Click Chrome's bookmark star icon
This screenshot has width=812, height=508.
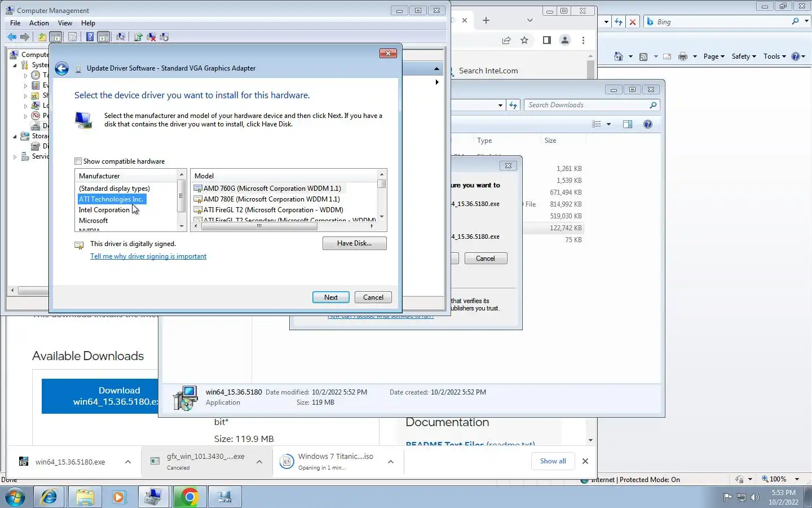[524, 40]
